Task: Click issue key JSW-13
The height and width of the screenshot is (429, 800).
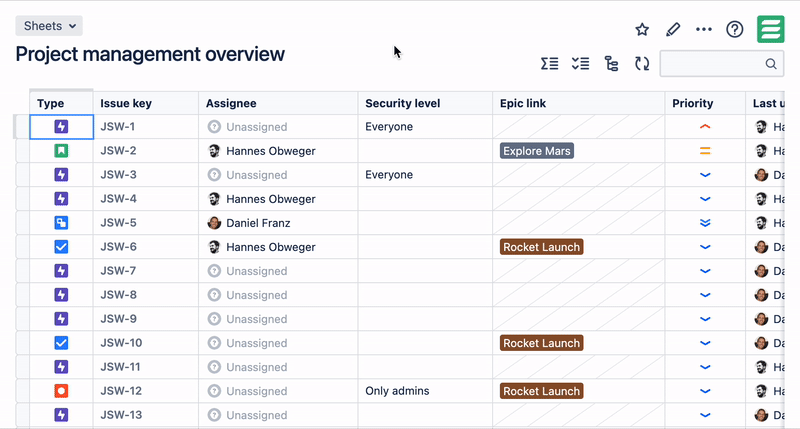Action: (121, 415)
